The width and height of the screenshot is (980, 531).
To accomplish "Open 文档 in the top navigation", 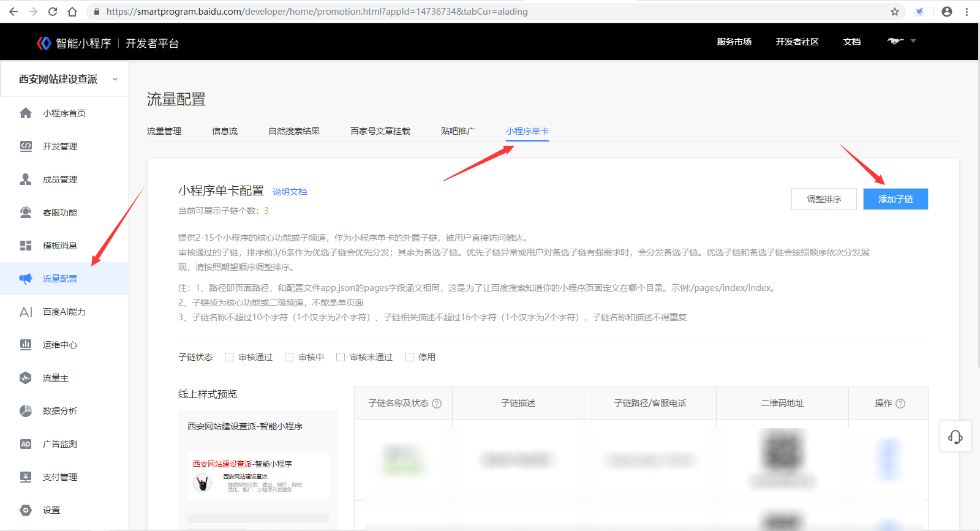I will [x=852, y=42].
